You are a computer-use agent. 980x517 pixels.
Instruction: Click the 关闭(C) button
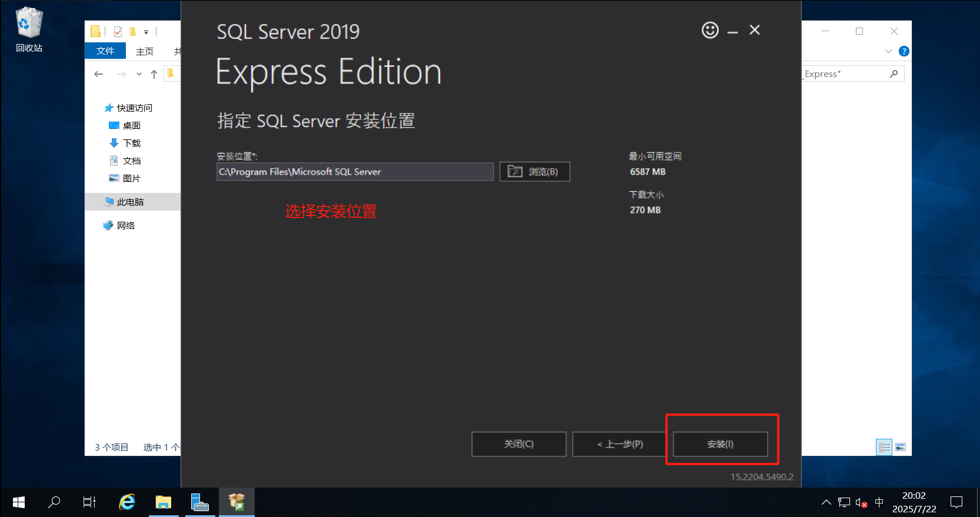click(x=519, y=444)
